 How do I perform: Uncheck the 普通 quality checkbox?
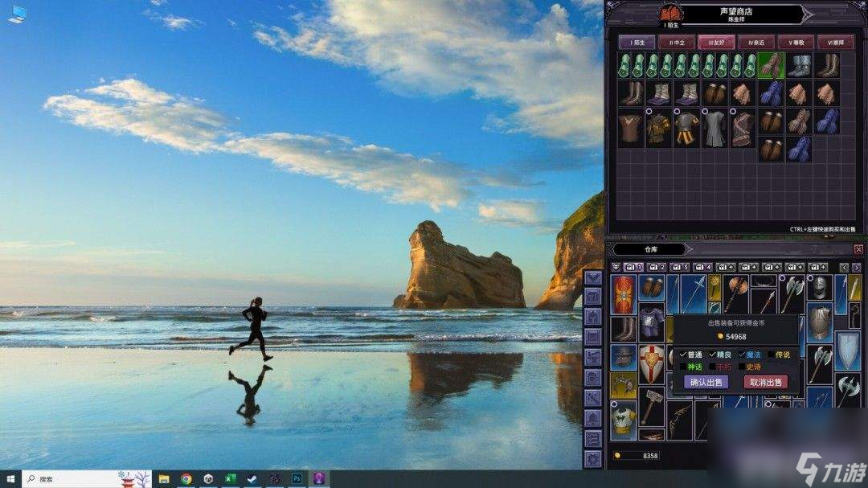683,355
